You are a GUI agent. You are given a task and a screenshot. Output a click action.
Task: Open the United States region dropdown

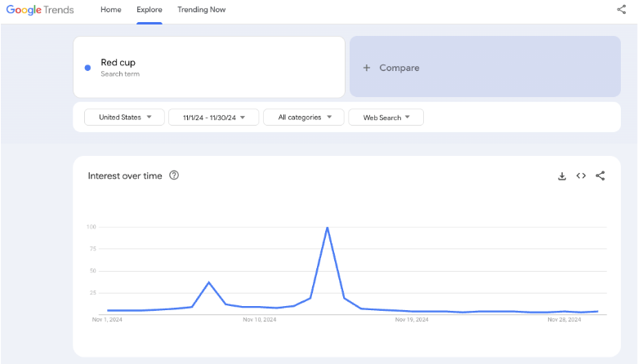[124, 118]
